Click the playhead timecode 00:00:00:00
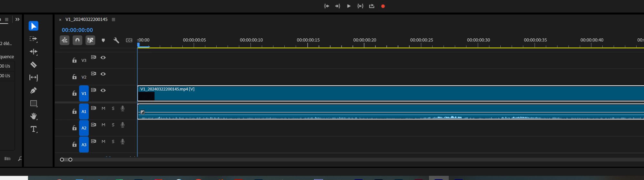 point(77,30)
